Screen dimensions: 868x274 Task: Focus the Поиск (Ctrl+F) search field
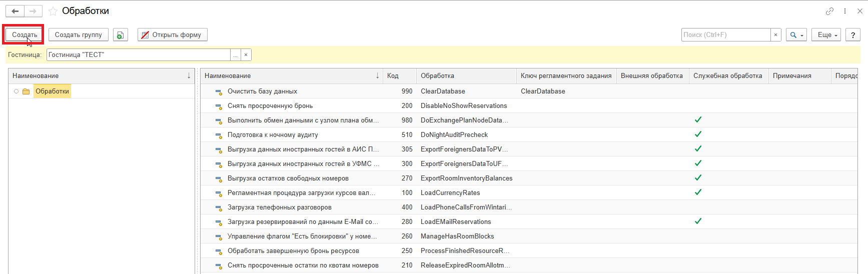pyautogui.click(x=725, y=34)
